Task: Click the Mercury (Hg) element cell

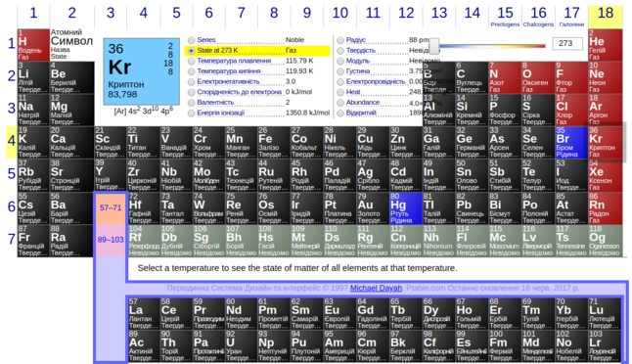Action: tap(406, 208)
